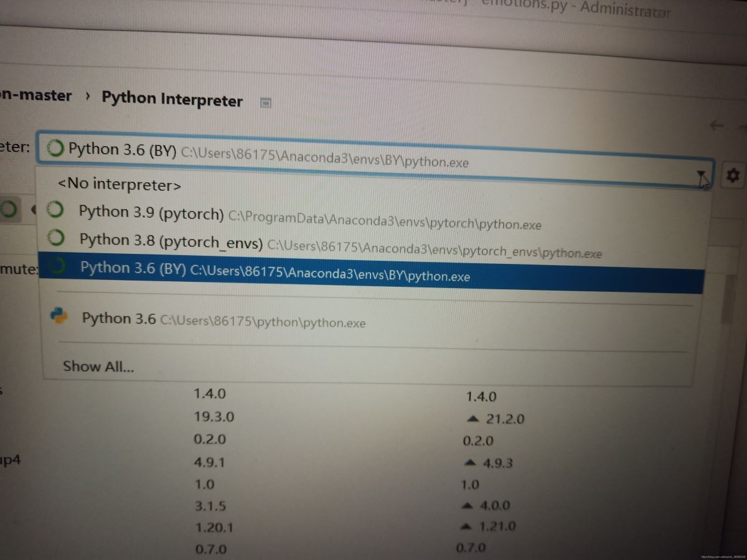Click the upgrade arrow beside version 21.2.0
The width and height of the screenshot is (747, 560).
pyautogui.click(x=475, y=419)
